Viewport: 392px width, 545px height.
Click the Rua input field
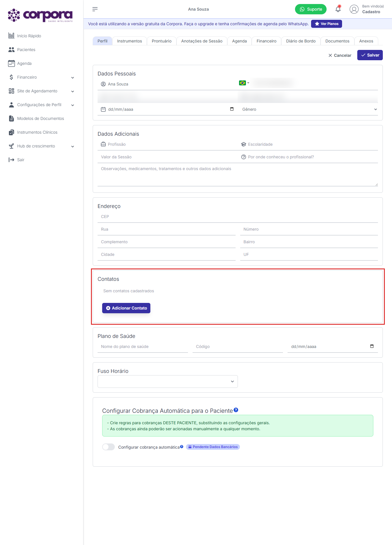click(166, 229)
